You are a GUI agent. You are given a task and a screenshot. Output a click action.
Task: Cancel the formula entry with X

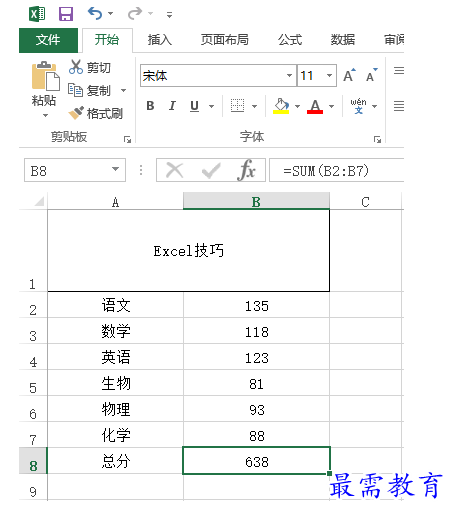point(175,170)
